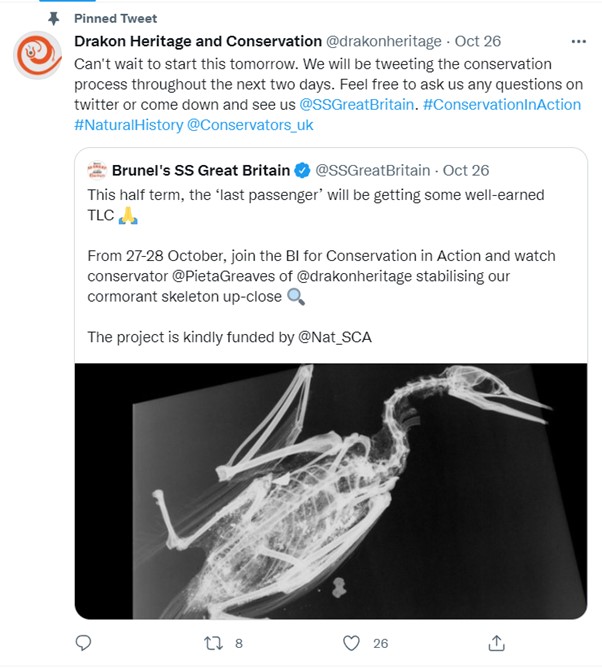The height and width of the screenshot is (669, 602).
Task: Click the retweet count 8
Action: coord(239,643)
